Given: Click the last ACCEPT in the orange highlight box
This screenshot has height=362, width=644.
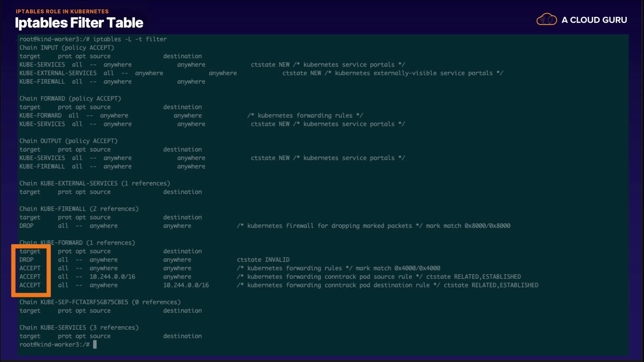Looking at the screenshot, I should [x=30, y=285].
